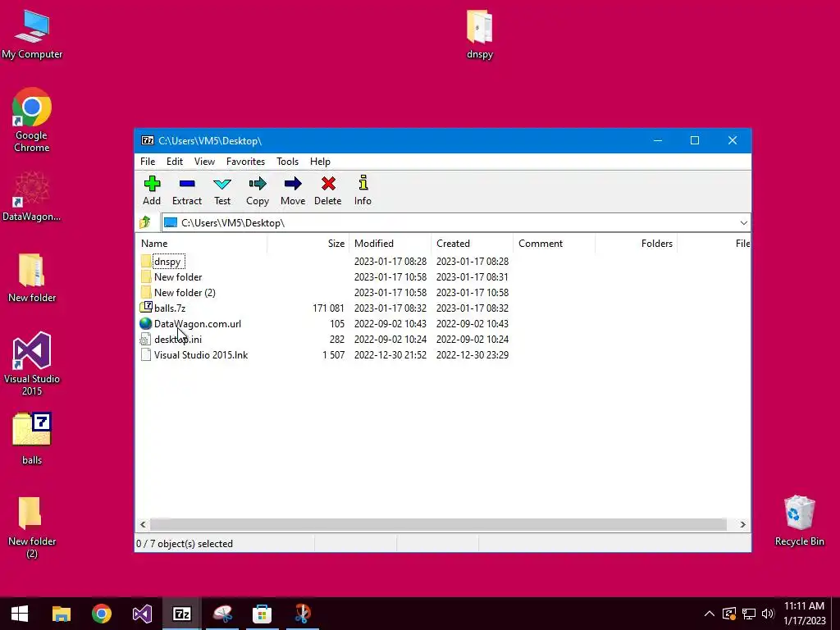
Task: Select dnspy folder on desktop
Action: tap(479, 34)
